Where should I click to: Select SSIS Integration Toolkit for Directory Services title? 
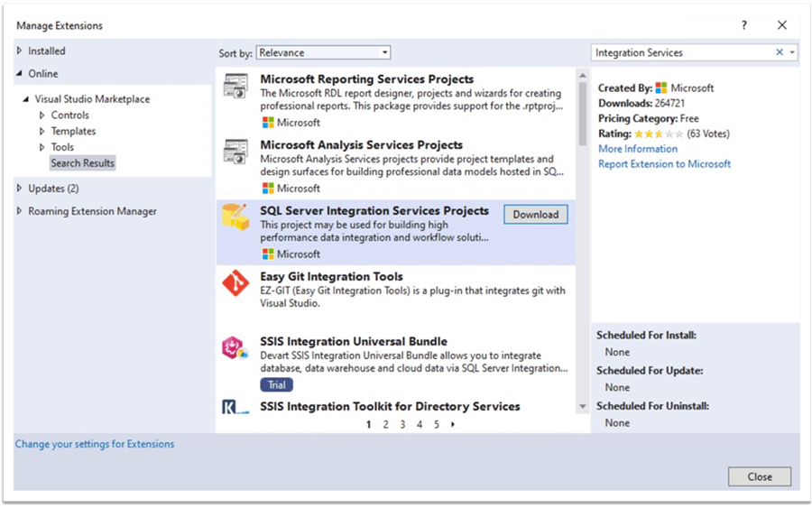click(x=390, y=407)
